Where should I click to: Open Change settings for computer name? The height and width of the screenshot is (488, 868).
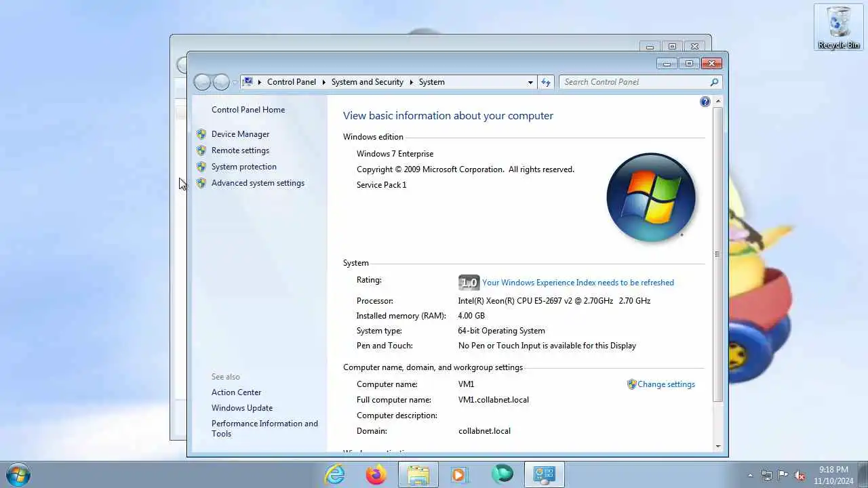(x=666, y=384)
